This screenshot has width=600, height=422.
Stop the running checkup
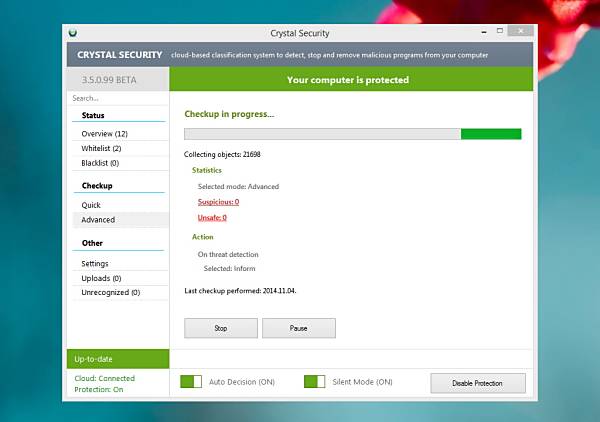point(221,328)
